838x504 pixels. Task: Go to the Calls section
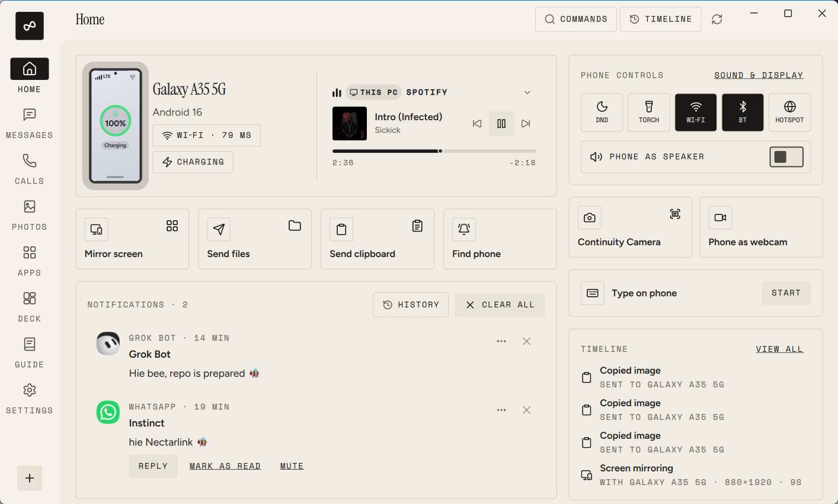[x=30, y=169]
